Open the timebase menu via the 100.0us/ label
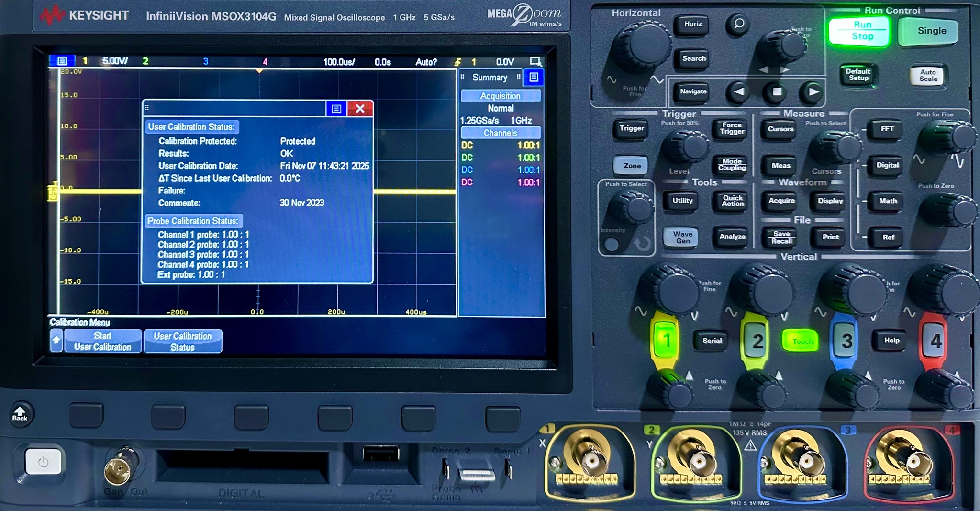The image size is (980, 511). click(x=340, y=61)
